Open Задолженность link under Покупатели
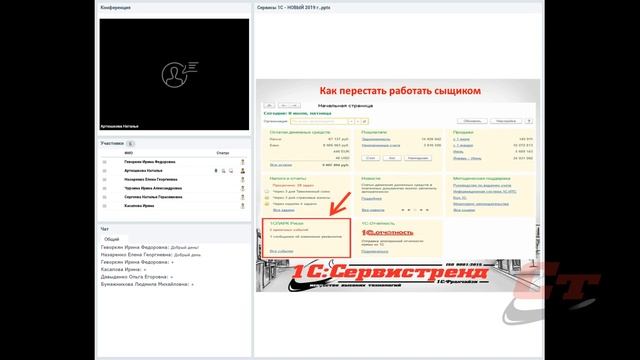Screen dimensions: 640x360 (376, 139)
